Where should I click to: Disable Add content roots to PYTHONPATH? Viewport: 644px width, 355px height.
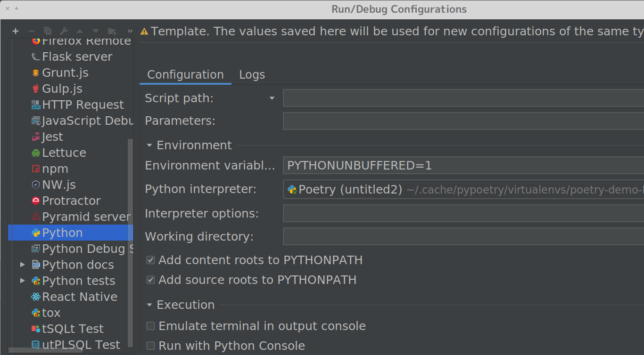click(150, 260)
